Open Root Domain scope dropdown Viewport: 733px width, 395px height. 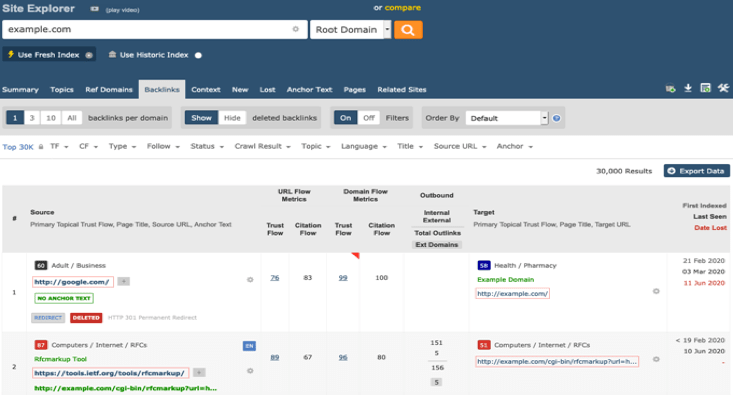pyautogui.click(x=350, y=29)
